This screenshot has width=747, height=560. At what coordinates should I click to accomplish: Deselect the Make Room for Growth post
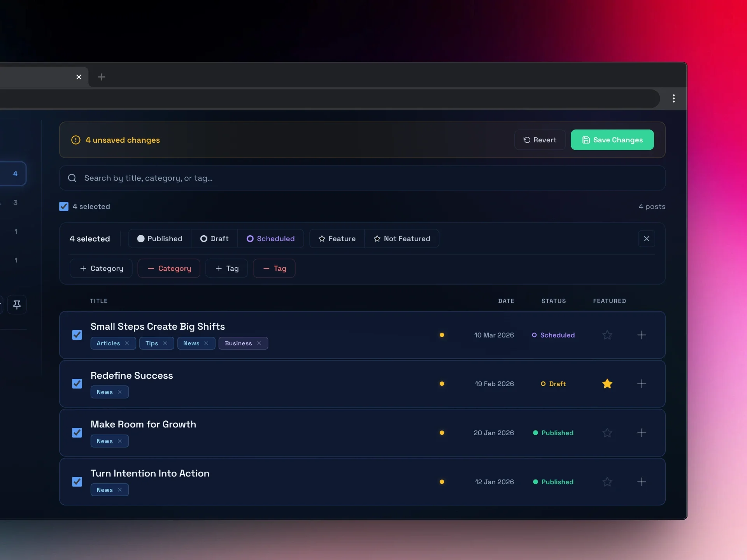click(x=77, y=433)
